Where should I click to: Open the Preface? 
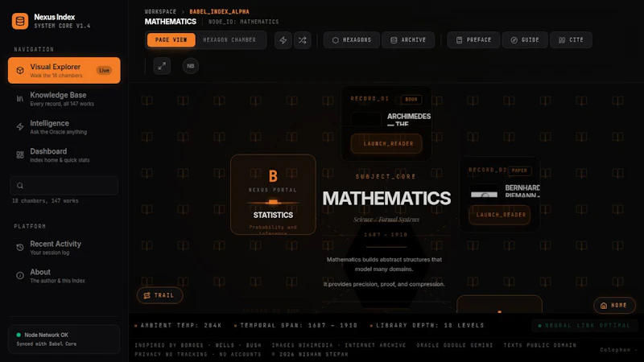(473, 39)
